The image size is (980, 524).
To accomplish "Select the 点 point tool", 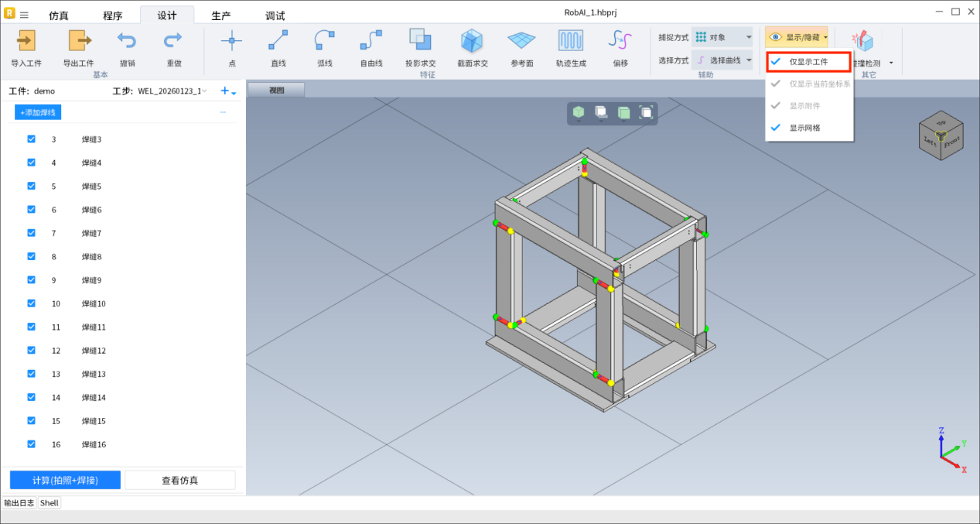I will tap(231, 40).
